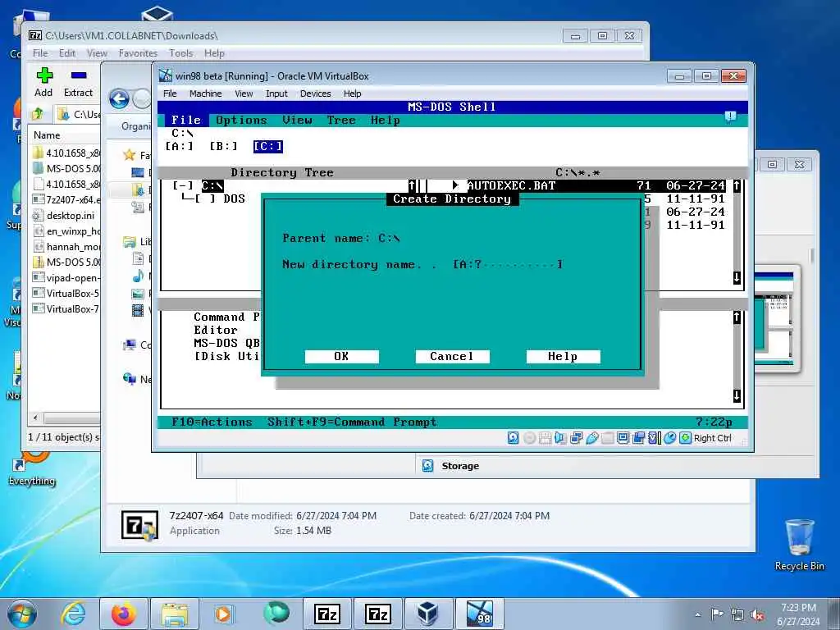Open Windows Media Player from the taskbar
Viewport: 840px width, 630px height.
(x=225, y=614)
